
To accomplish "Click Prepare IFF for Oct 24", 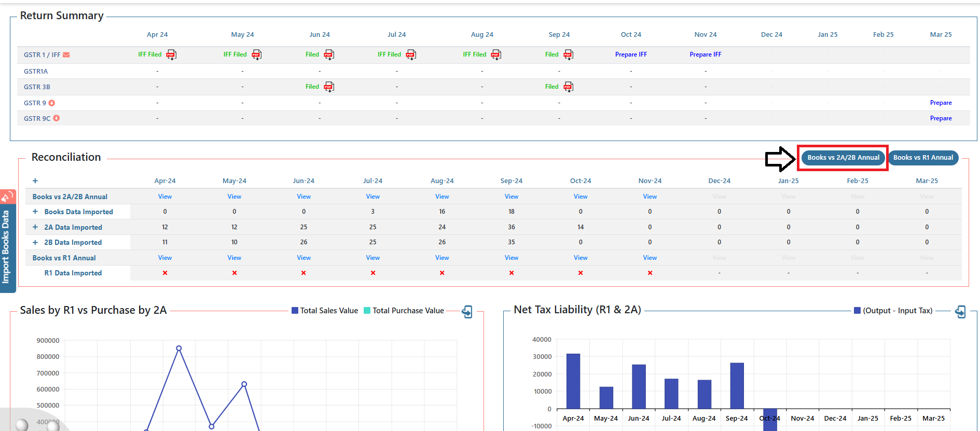I will coord(631,54).
